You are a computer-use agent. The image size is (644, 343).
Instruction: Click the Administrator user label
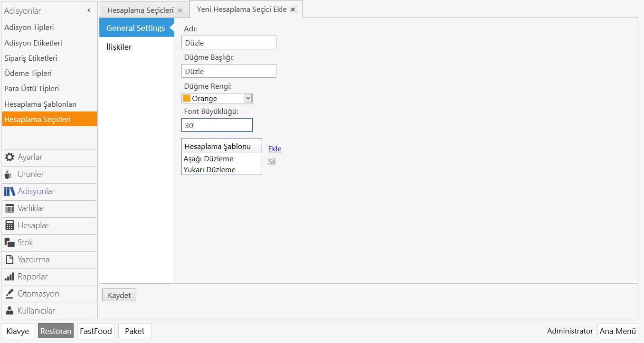click(570, 331)
